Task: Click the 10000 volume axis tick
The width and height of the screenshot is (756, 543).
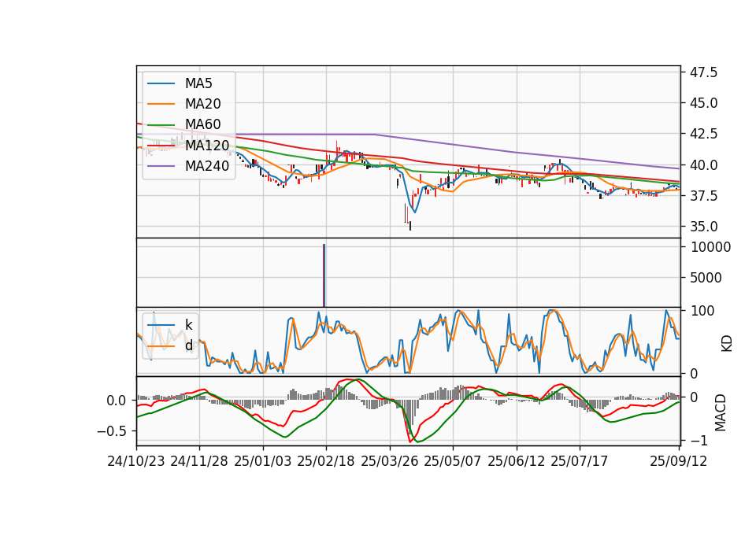Action: coord(710,247)
